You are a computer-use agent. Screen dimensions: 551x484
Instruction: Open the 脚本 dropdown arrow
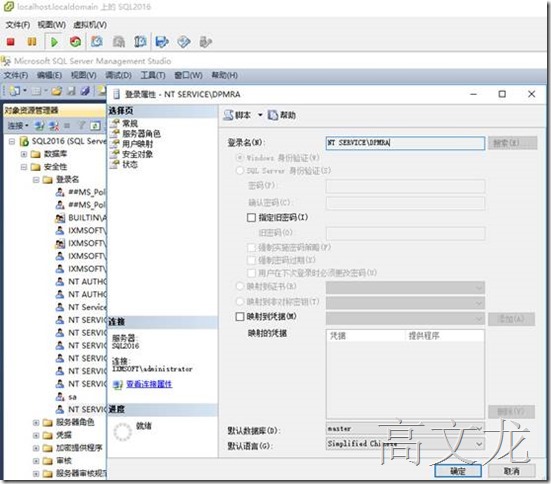pyautogui.click(x=260, y=115)
